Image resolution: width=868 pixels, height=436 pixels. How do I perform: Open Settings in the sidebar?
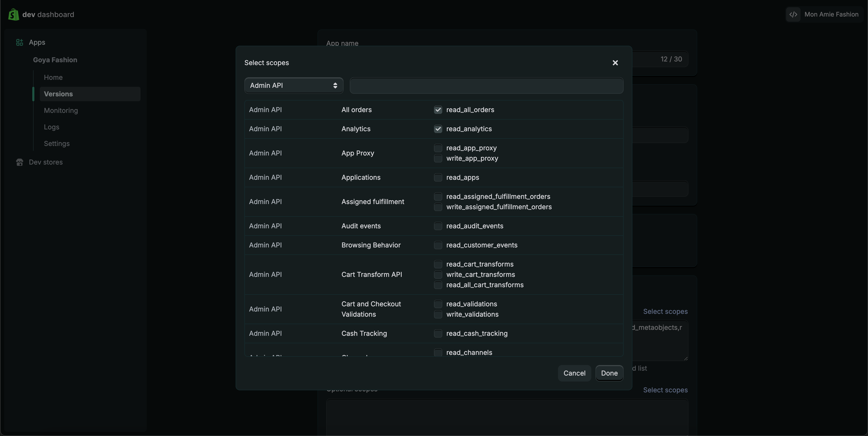coord(57,144)
